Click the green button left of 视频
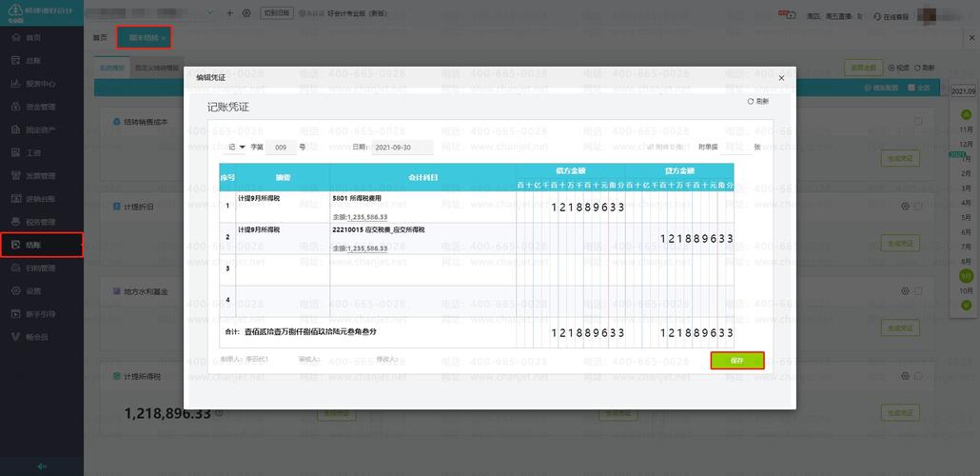Image resolution: width=980 pixels, height=476 pixels. 863,67
